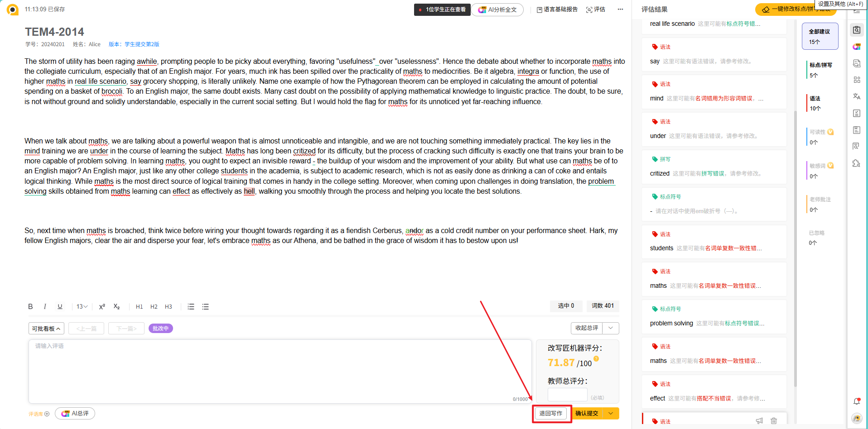Toggle bold formatting
868x429 pixels.
click(x=30, y=307)
